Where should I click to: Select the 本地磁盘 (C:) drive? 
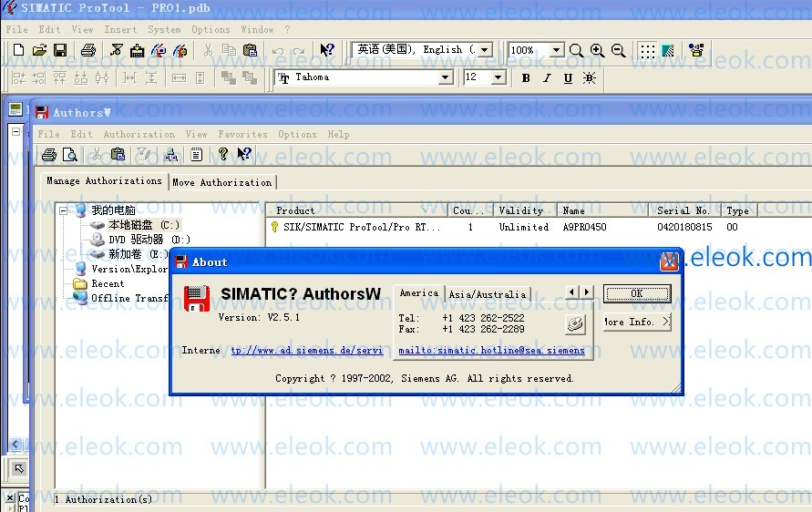click(x=144, y=225)
